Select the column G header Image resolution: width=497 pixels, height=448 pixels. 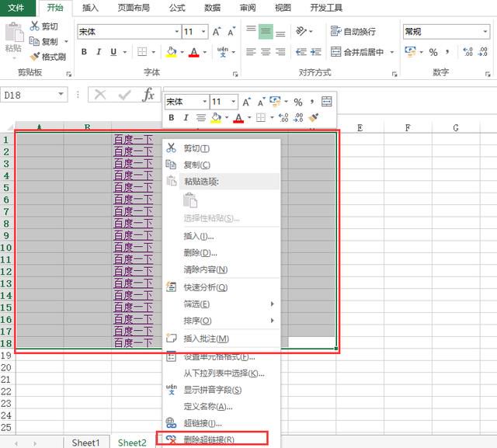456,127
